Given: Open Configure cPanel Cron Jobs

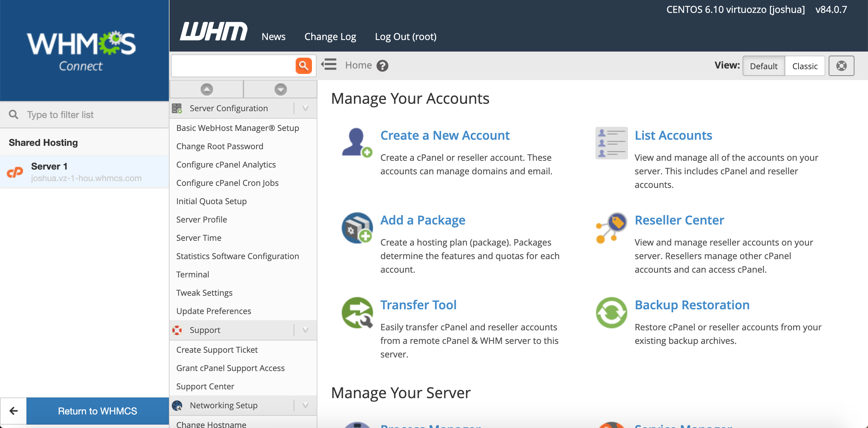Looking at the screenshot, I should point(227,183).
